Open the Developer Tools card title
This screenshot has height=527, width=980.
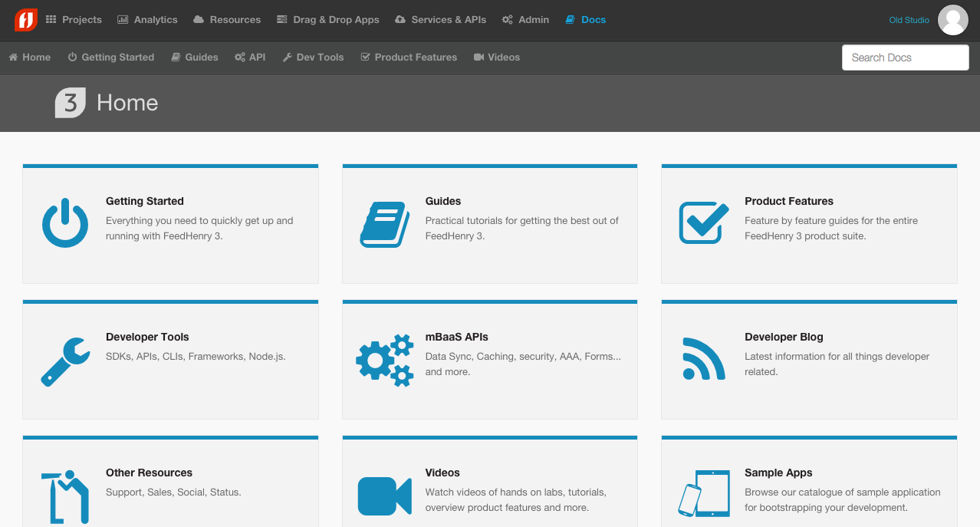tap(147, 337)
